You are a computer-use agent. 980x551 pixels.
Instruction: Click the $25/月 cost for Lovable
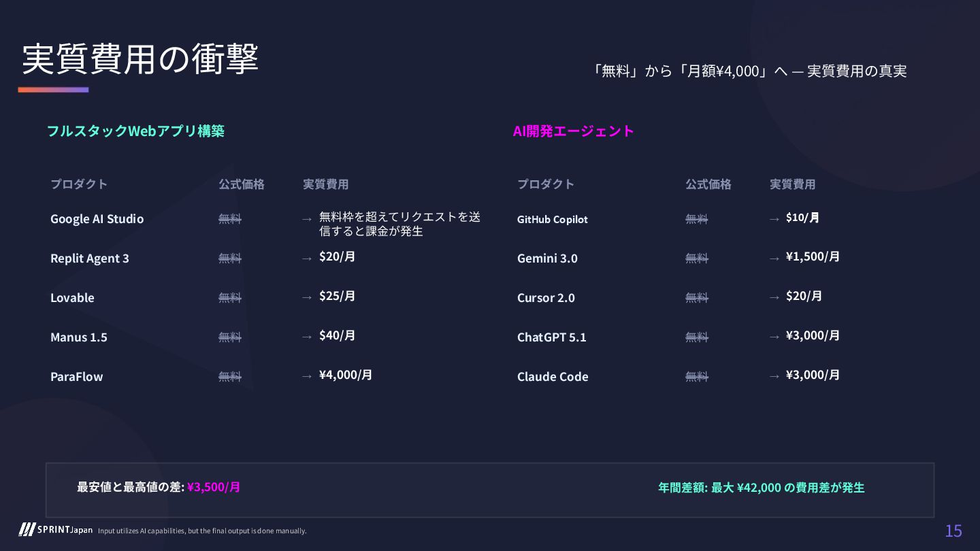point(337,296)
